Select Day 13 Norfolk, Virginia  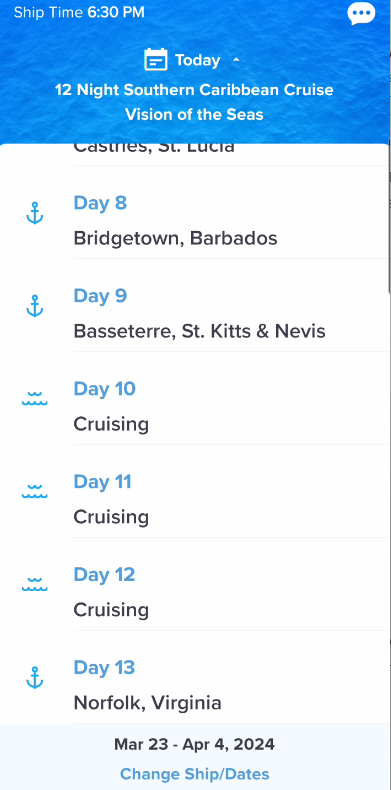tap(195, 685)
